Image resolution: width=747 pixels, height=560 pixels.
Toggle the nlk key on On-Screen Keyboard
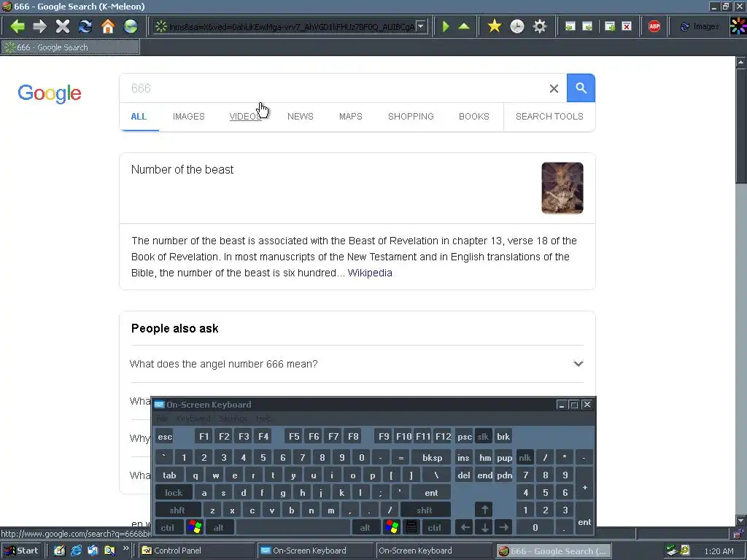point(525,458)
